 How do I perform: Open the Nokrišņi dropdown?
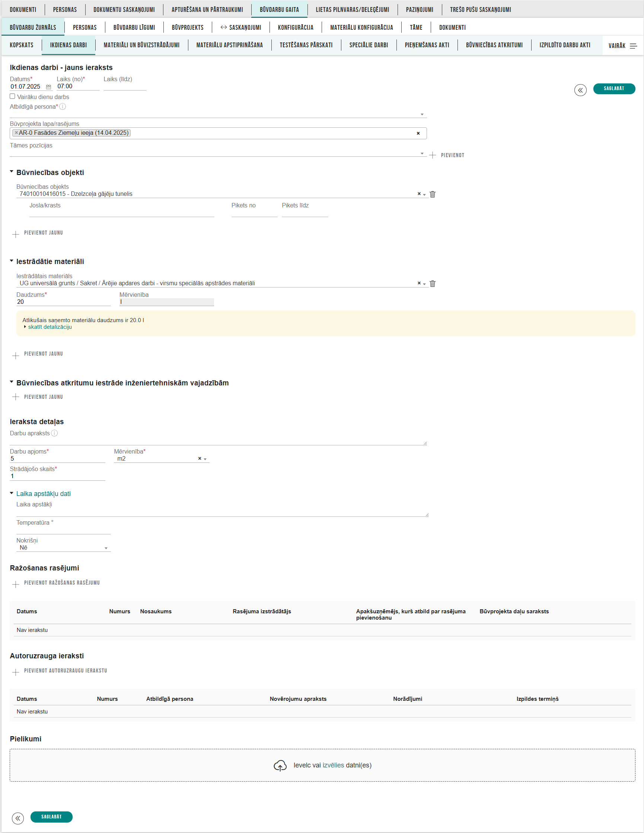point(63,548)
